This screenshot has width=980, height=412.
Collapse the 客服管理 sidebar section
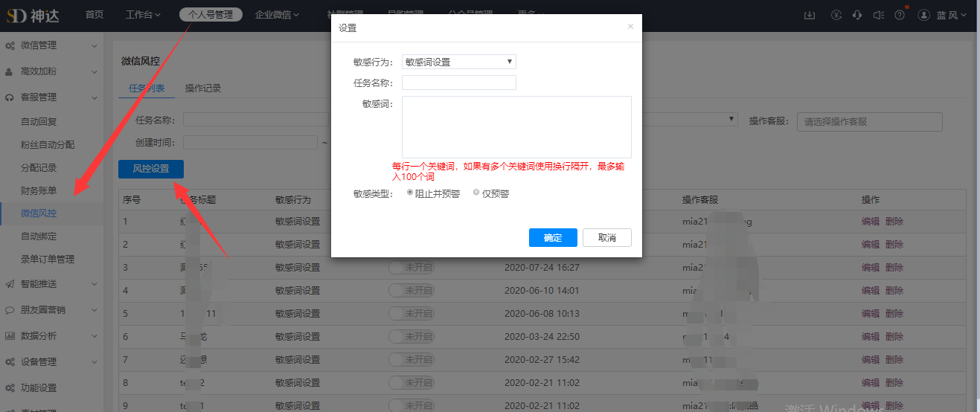[x=95, y=97]
